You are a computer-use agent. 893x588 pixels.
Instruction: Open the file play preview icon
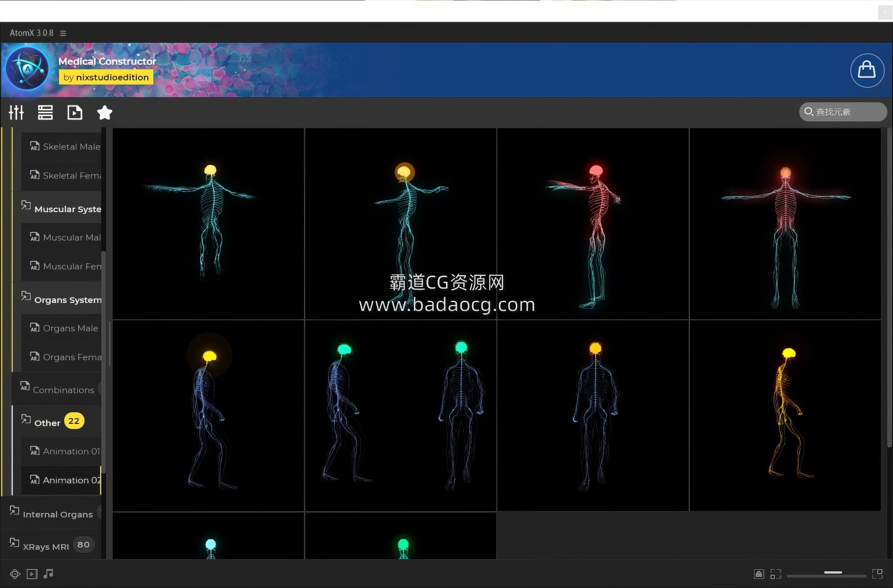[x=74, y=112]
